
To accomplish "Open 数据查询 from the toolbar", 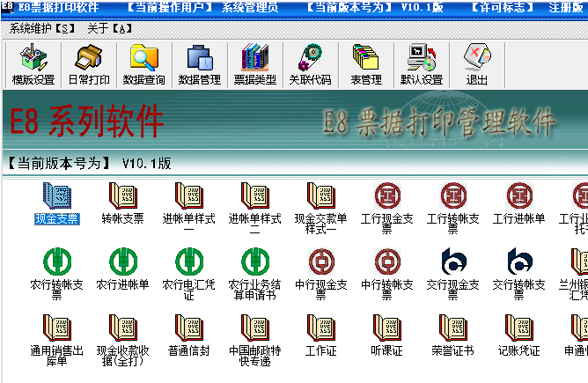I will tap(144, 65).
